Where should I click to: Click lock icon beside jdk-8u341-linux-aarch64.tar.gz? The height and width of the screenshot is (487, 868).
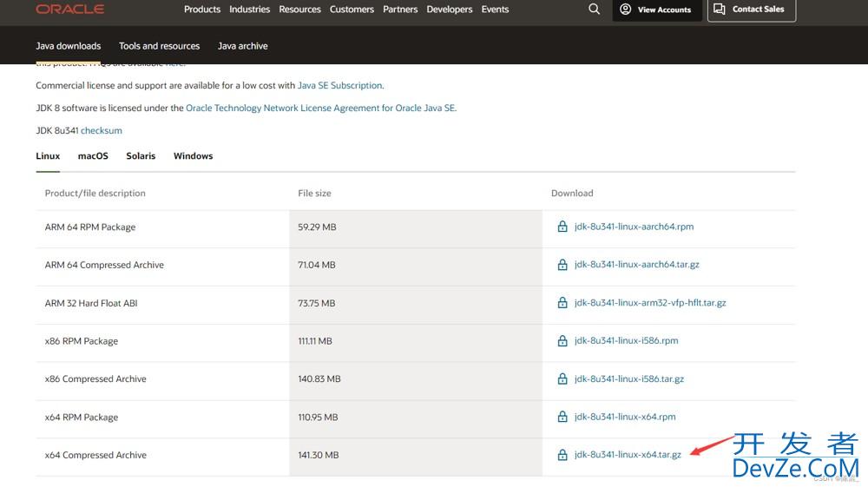coord(562,265)
